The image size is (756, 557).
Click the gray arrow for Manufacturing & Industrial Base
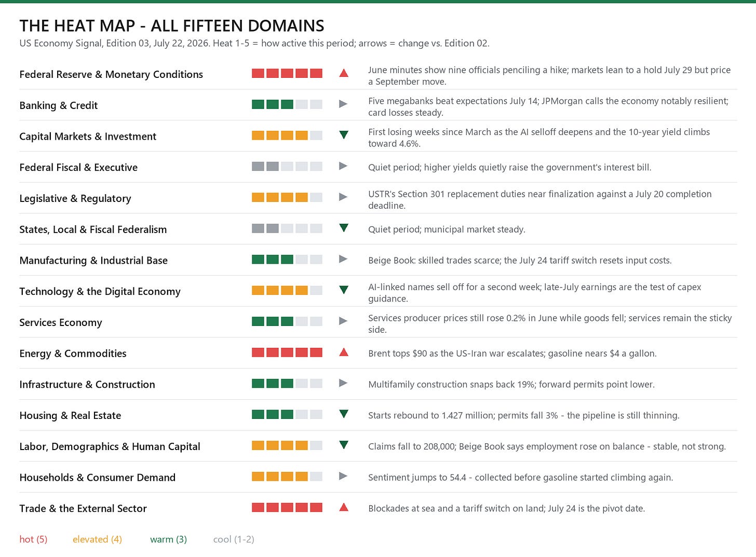click(343, 259)
